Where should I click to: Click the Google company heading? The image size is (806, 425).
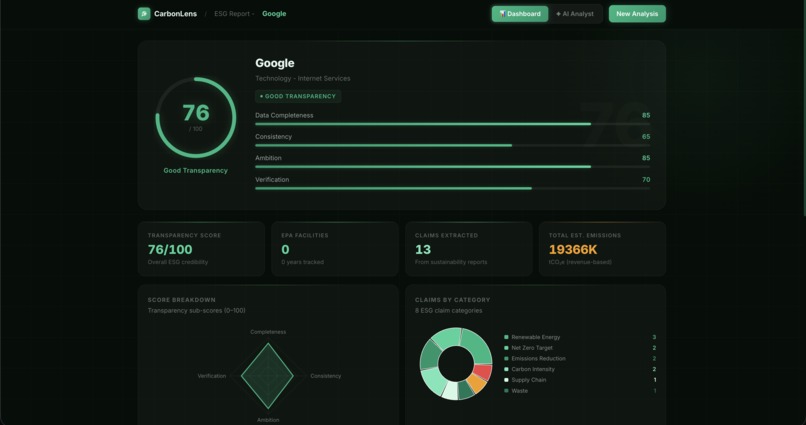[x=274, y=63]
